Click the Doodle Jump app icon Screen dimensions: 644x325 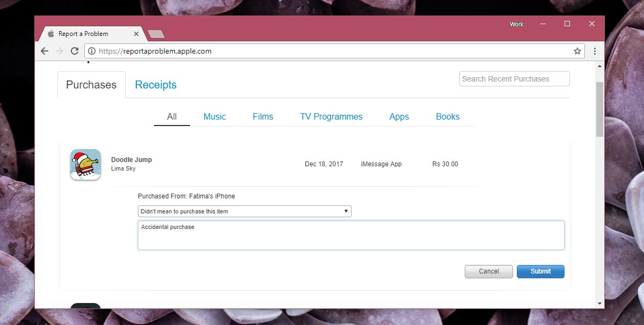tap(85, 164)
